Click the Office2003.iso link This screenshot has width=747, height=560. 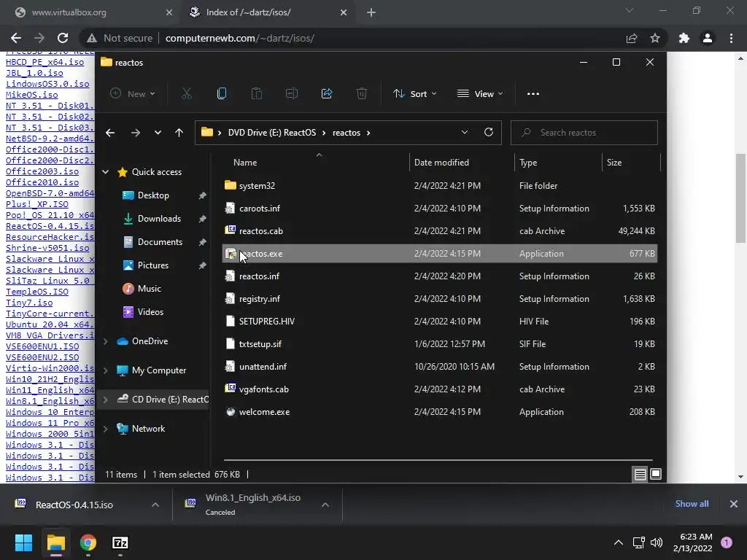click(42, 171)
